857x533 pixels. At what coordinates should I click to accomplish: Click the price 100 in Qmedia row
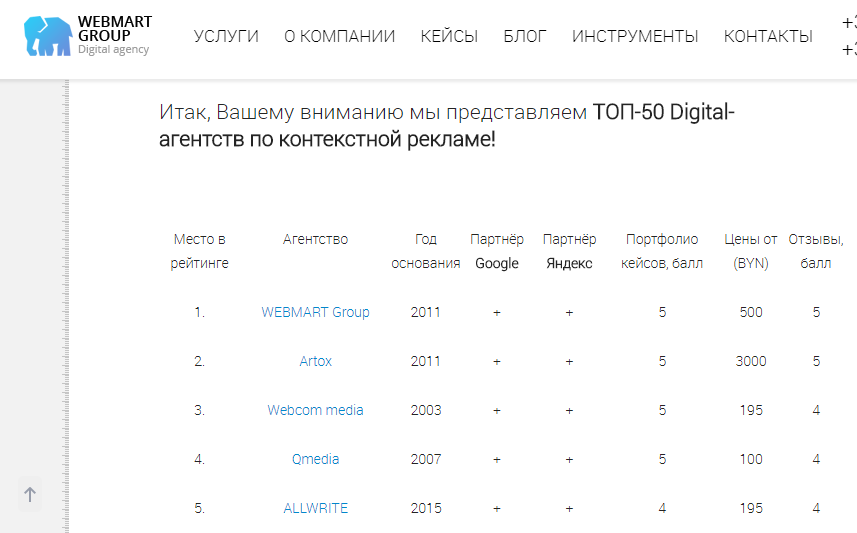click(x=751, y=459)
